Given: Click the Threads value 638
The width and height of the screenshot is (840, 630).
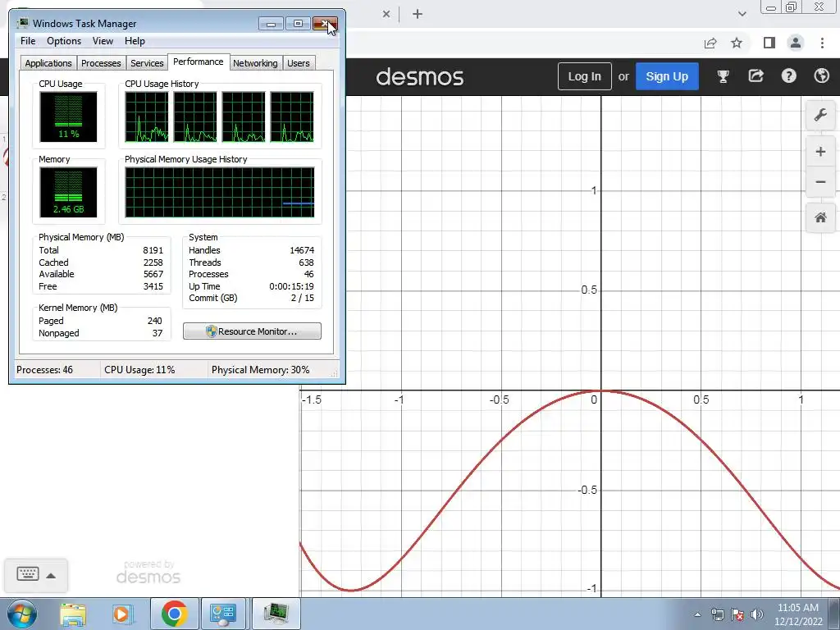Looking at the screenshot, I should point(307,262).
